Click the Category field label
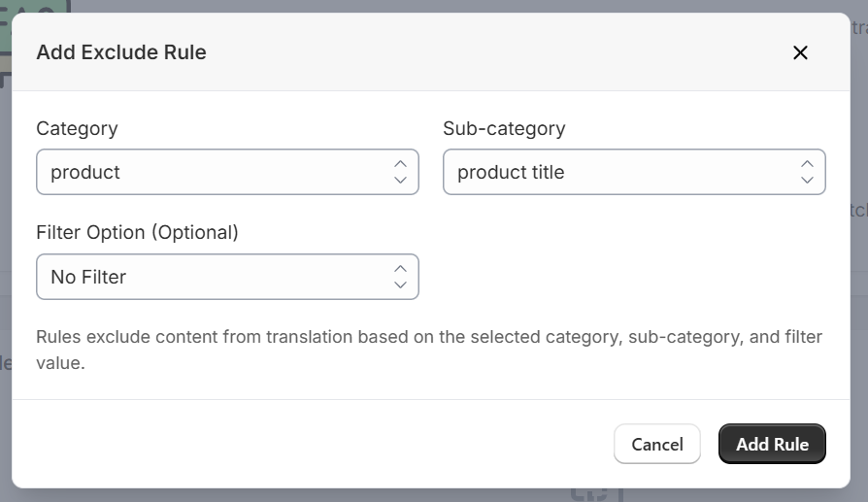This screenshot has height=502, width=868. click(77, 128)
